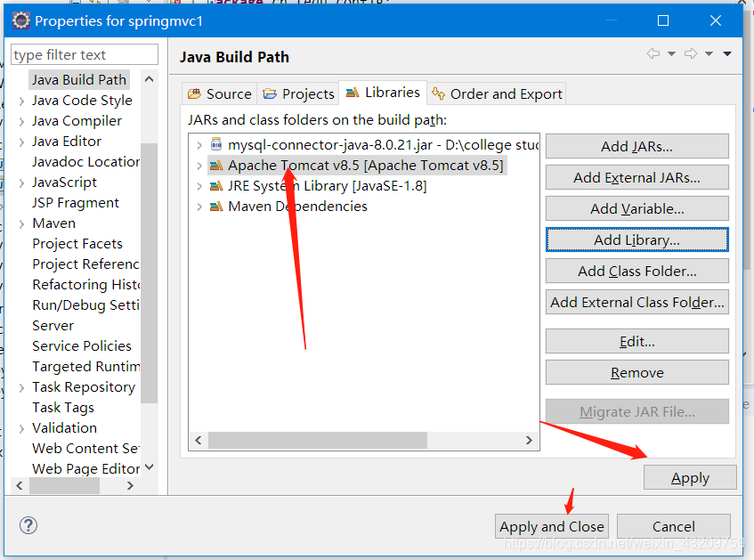Click the Add JARs button
Image resolution: width=754 pixels, height=560 pixels.
637,146
